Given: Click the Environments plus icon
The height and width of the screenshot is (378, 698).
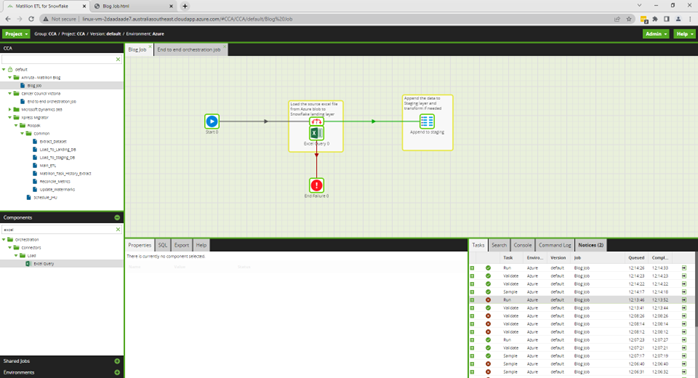Looking at the screenshot, I should pos(117,372).
